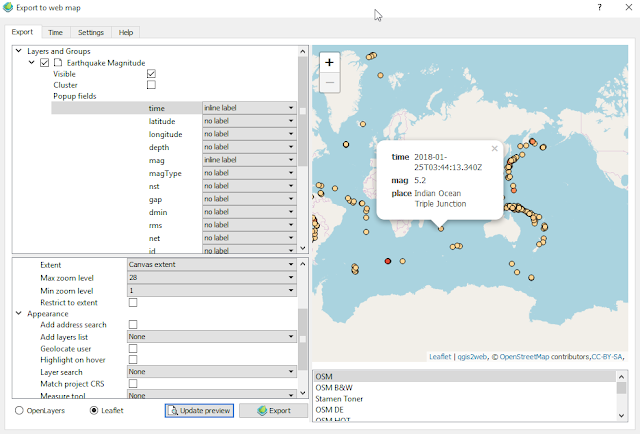Enable Add address search
The height and width of the screenshot is (434, 640).
pos(133,324)
